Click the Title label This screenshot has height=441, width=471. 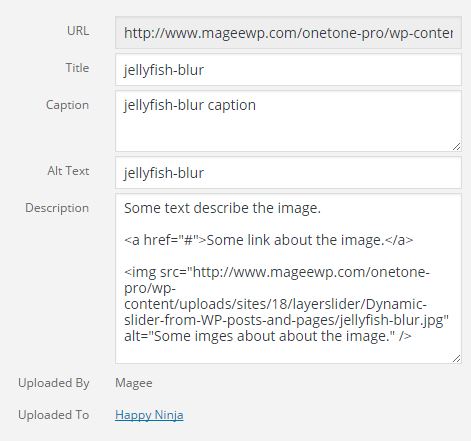pyautogui.click(x=77, y=68)
